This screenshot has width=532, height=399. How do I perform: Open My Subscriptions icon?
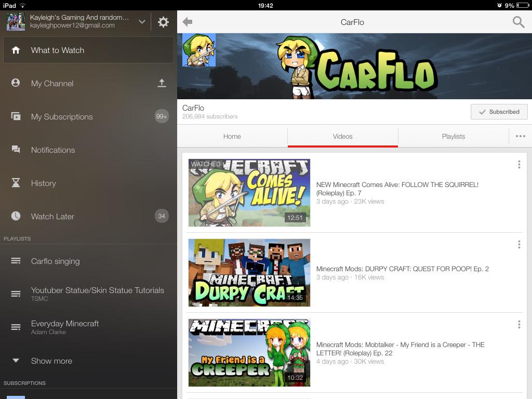(16, 116)
